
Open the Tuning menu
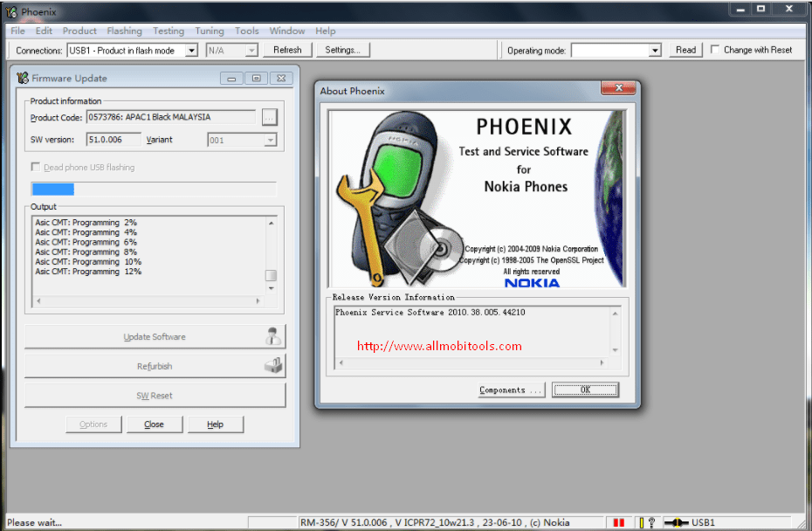point(210,31)
